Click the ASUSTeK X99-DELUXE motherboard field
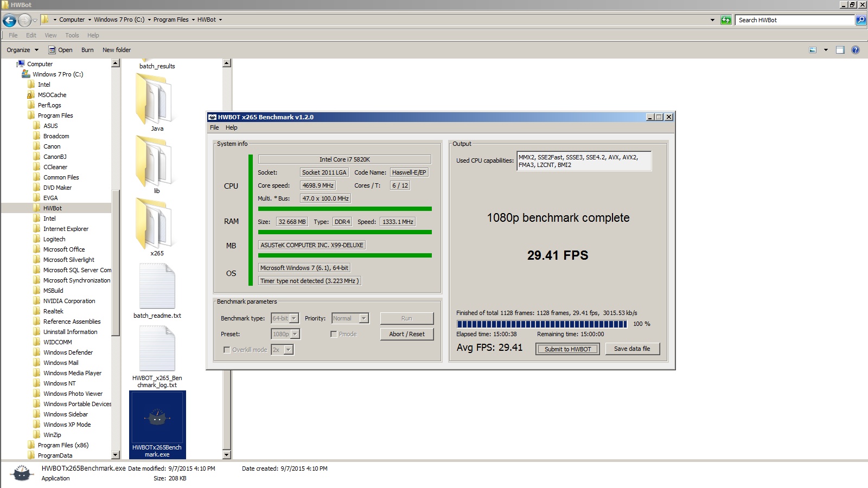 click(312, 245)
